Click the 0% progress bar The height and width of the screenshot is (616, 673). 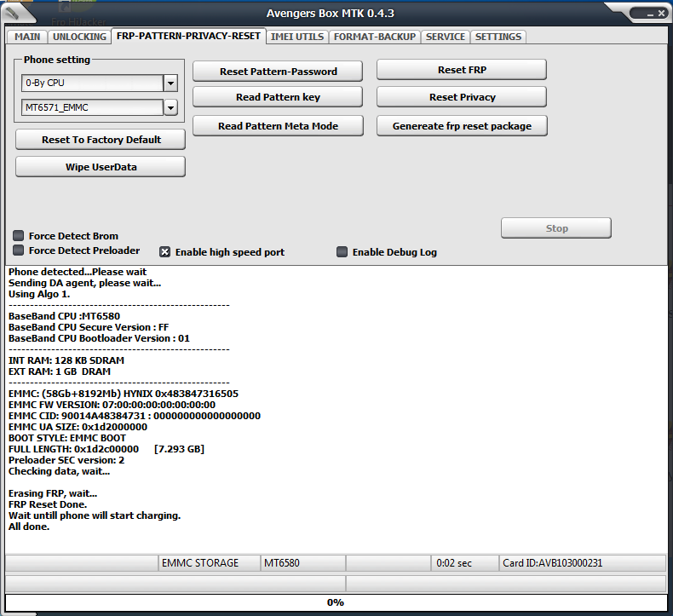[336, 602]
